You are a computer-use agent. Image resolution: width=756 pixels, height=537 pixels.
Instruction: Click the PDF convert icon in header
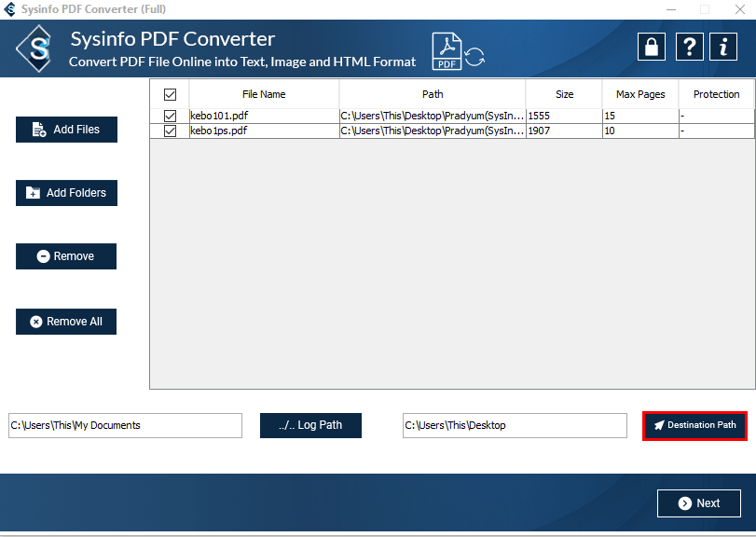click(458, 51)
